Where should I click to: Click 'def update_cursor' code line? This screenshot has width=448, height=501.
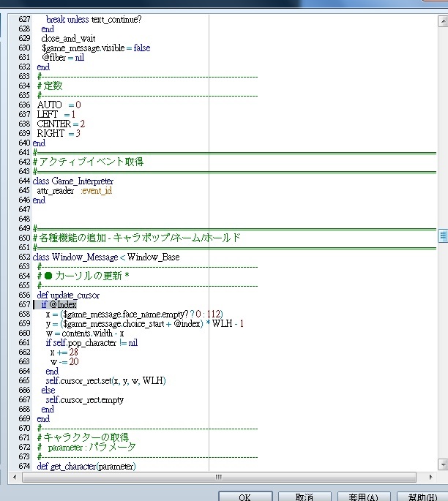pos(68,295)
